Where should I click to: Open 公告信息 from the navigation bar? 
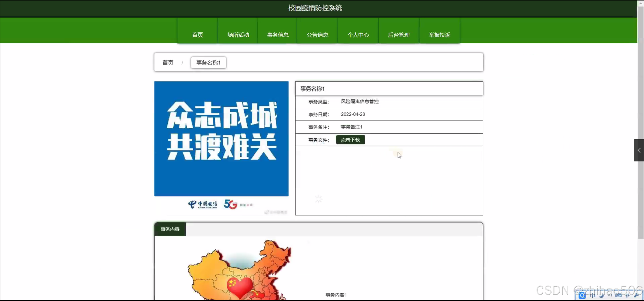[x=317, y=35]
